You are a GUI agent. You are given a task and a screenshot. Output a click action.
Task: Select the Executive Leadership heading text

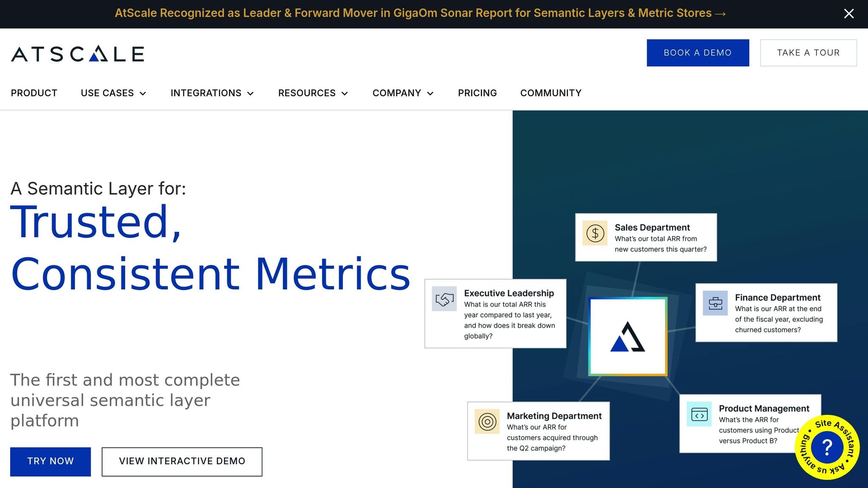pyautogui.click(x=509, y=293)
